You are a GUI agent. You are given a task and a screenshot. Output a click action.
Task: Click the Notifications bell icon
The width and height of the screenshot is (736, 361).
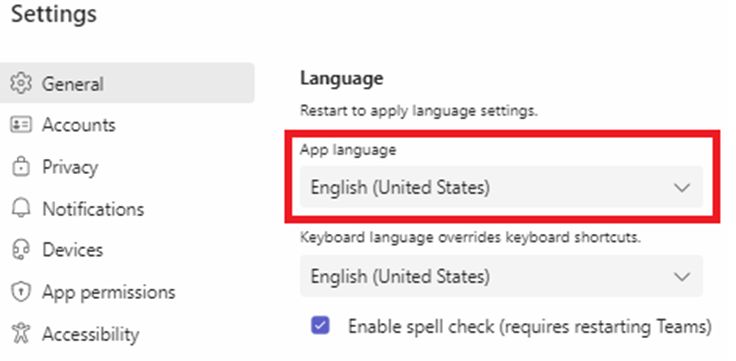pyautogui.click(x=21, y=208)
